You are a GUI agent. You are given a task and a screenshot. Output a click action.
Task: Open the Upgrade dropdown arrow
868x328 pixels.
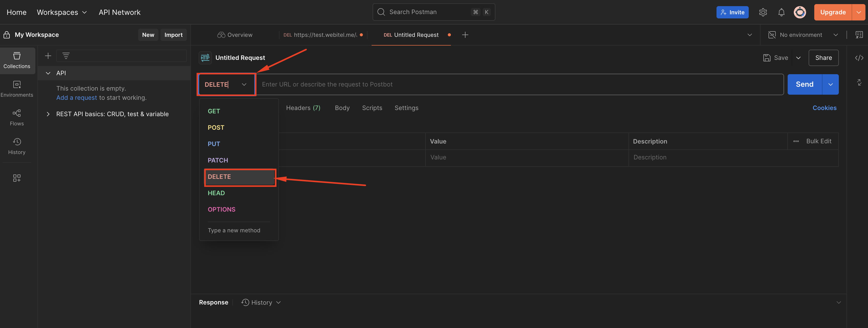pyautogui.click(x=859, y=12)
